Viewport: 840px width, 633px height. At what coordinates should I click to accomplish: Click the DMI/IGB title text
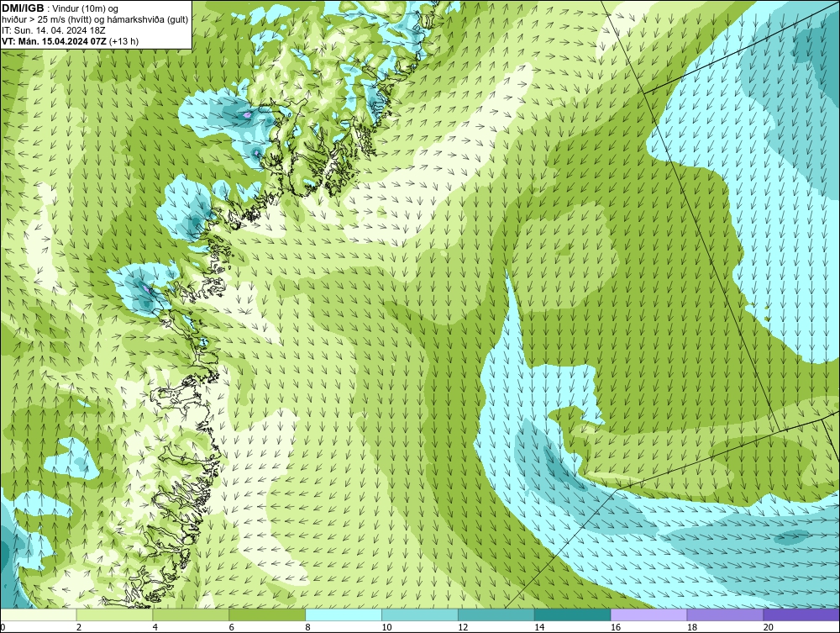click(23, 8)
